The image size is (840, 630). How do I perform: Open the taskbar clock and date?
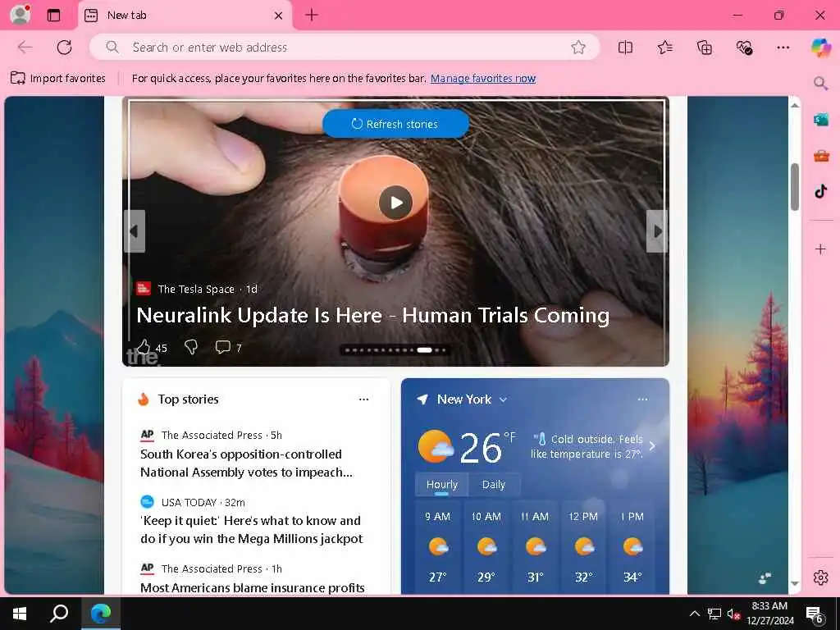coord(769,614)
